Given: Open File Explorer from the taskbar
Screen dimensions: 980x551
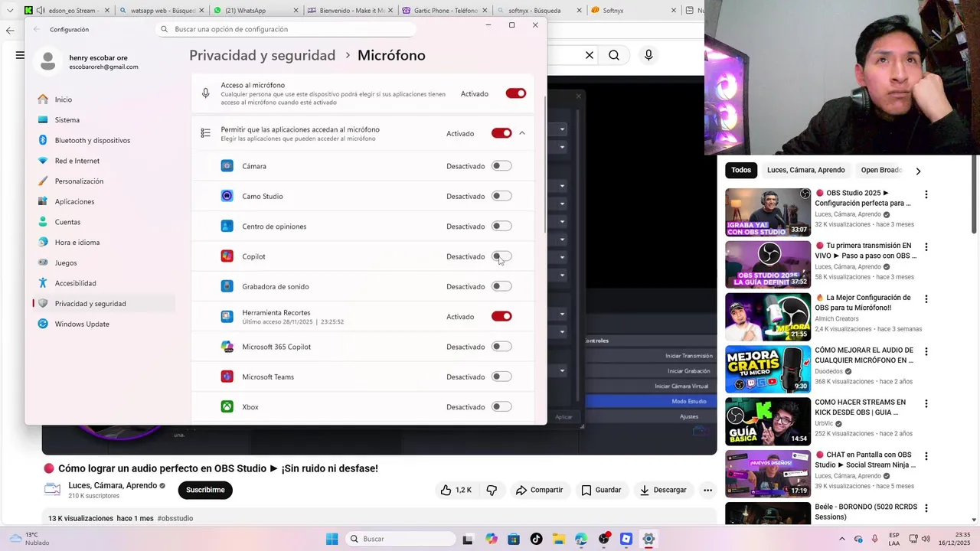Looking at the screenshot, I should point(559,539).
